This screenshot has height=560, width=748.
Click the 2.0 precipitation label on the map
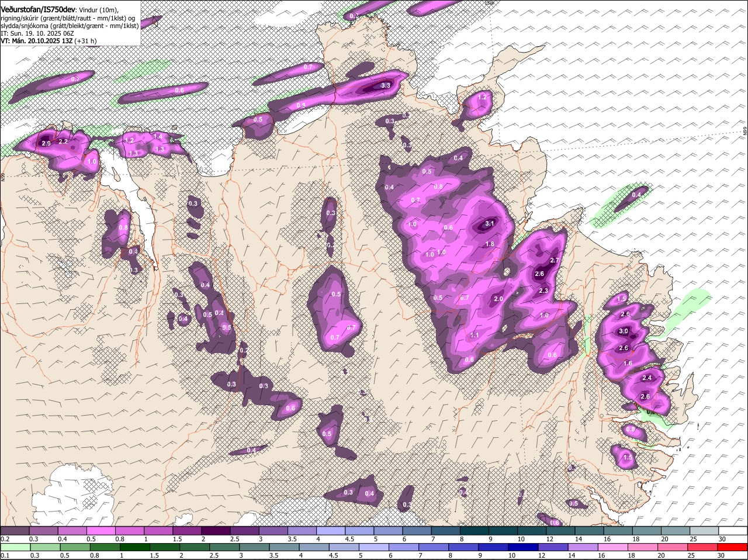click(498, 299)
